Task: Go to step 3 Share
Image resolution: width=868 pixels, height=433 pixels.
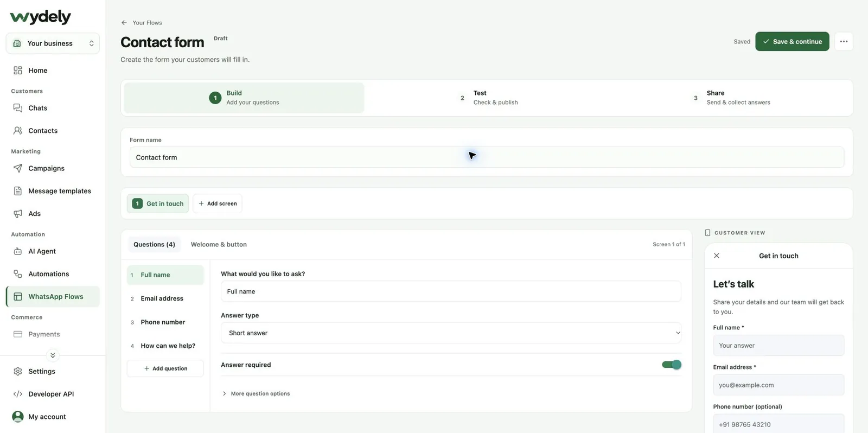Action: (732, 98)
